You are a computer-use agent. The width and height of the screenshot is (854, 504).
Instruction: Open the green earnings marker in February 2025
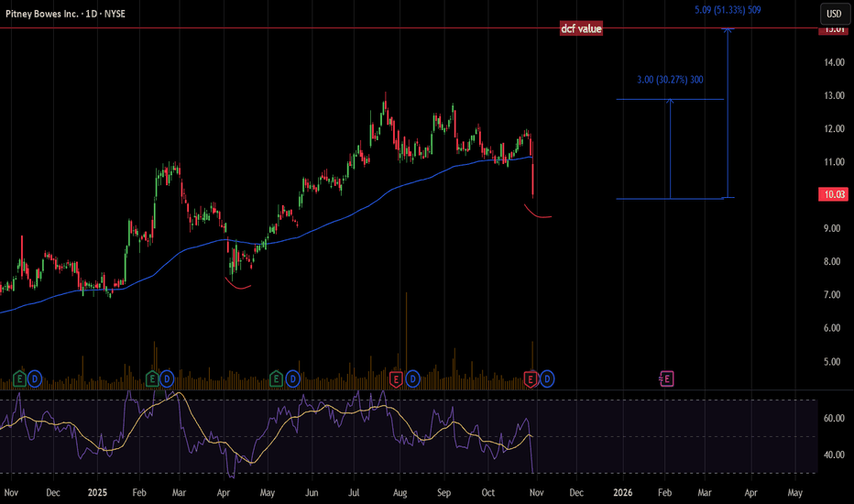tap(152, 378)
